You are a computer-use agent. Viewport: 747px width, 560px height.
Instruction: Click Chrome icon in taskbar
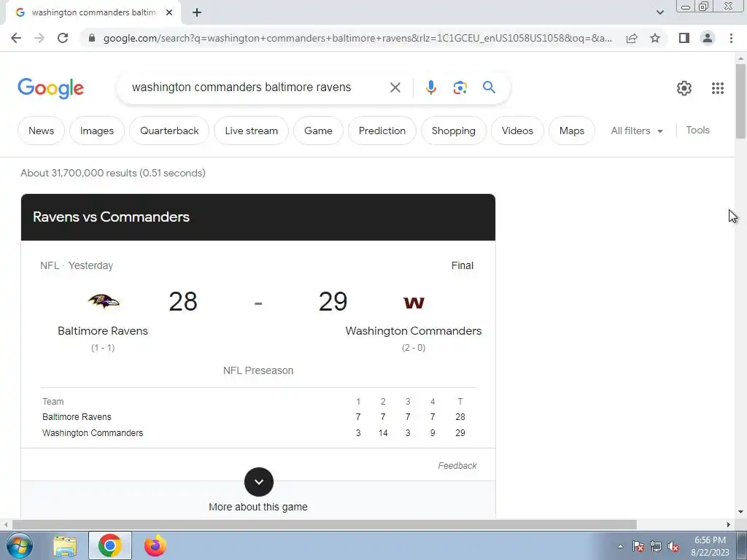click(x=110, y=545)
